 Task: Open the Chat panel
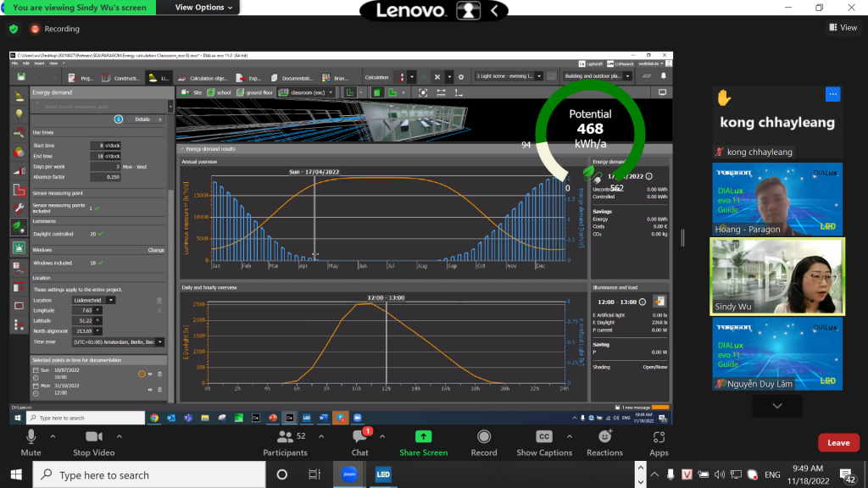(360, 437)
